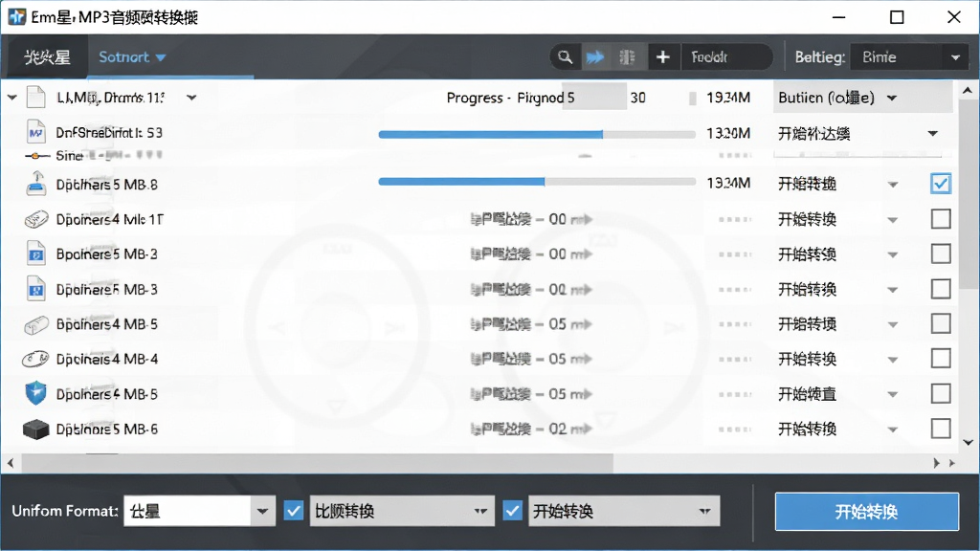
Task: Click the icon beside Dpoiners 4 Mle 1T
Action: tap(36, 219)
